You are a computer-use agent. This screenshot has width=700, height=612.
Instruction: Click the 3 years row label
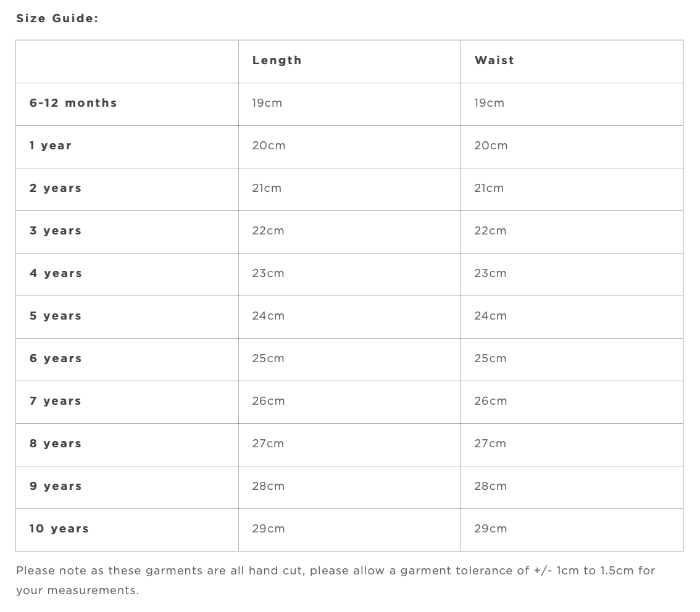pyautogui.click(x=56, y=231)
